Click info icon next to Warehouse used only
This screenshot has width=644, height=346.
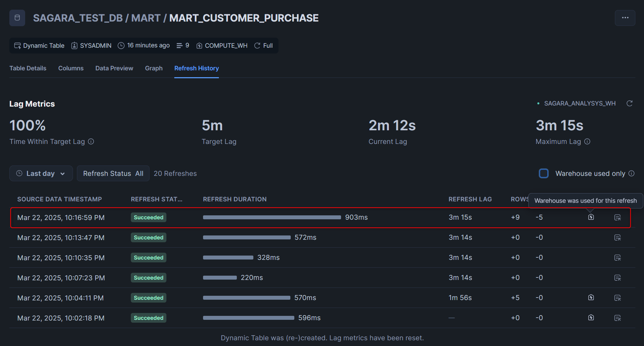(631, 173)
